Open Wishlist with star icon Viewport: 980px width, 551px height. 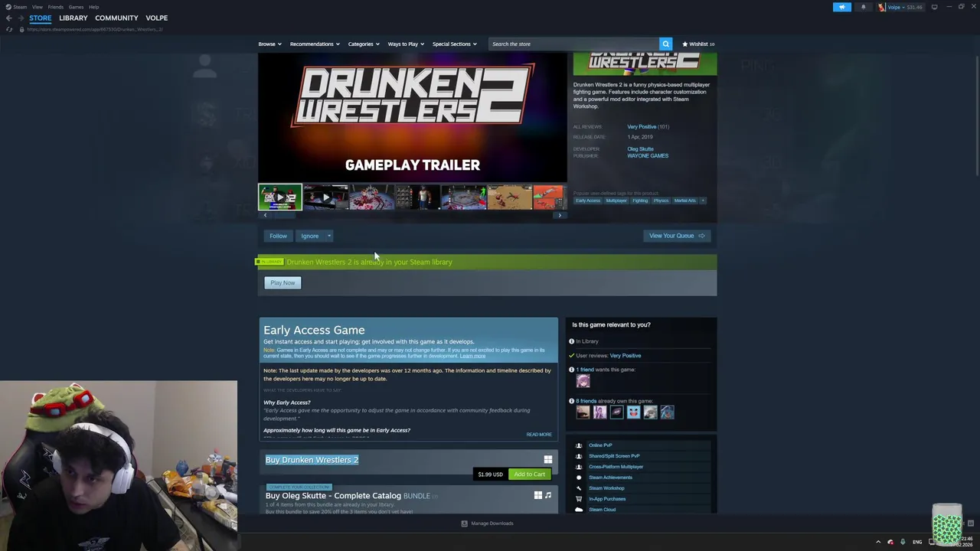(698, 44)
